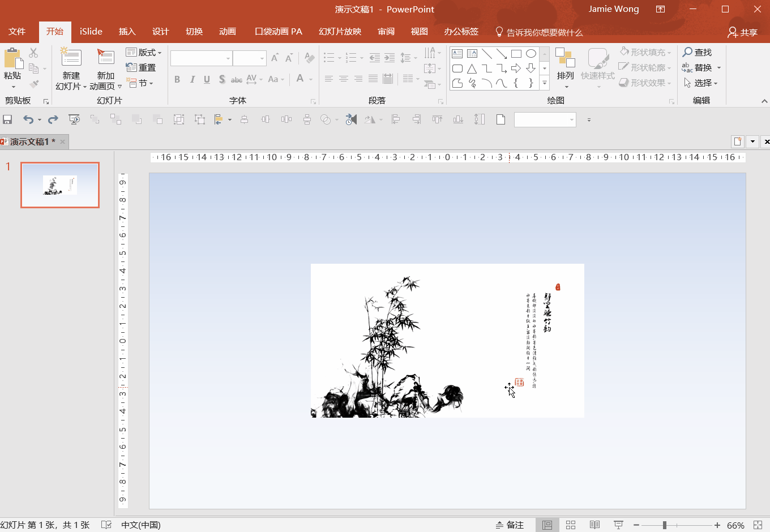Switch to the Animations (动画) tab
The image size is (770, 532).
coord(227,32)
